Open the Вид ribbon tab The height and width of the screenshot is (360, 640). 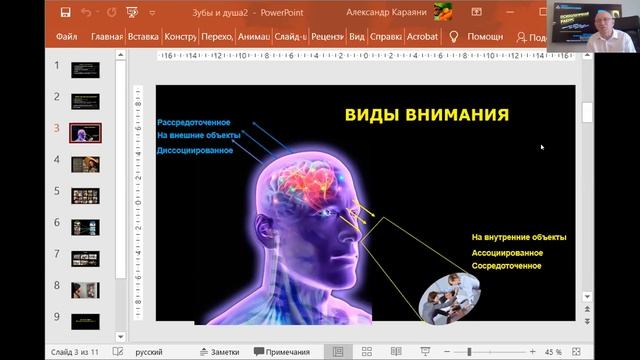(x=357, y=37)
